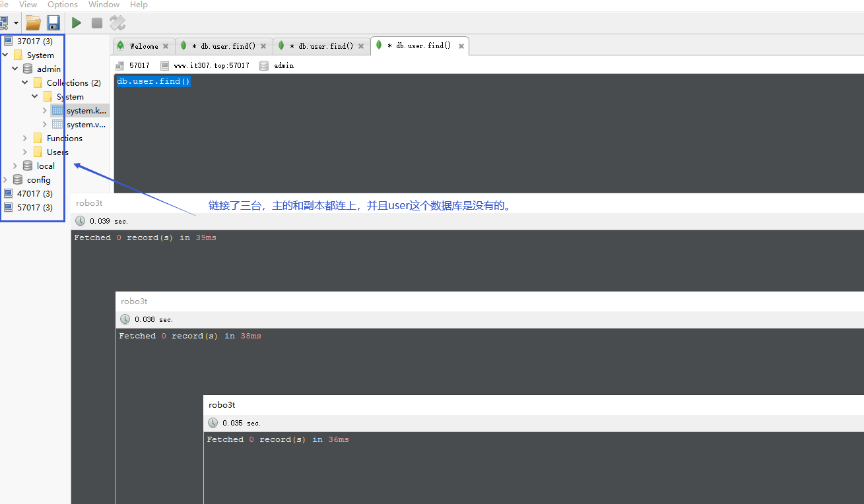Click the 47017 connection computer icon
The image size is (864, 504).
click(x=8, y=194)
